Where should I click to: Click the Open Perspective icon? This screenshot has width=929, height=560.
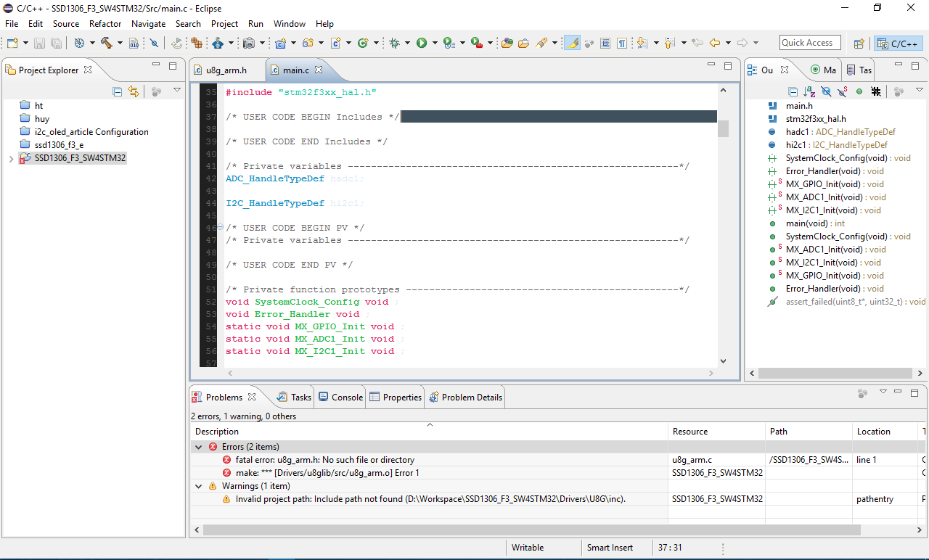859,44
